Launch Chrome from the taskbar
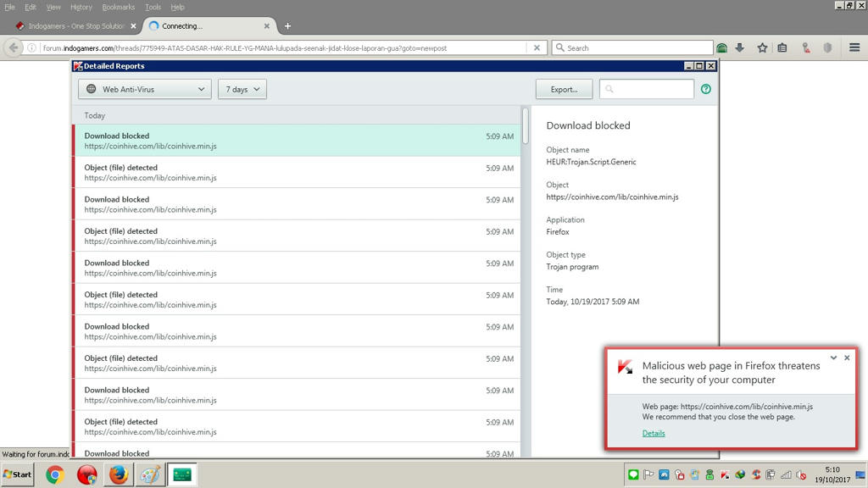The image size is (868, 488). tap(55, 474)
